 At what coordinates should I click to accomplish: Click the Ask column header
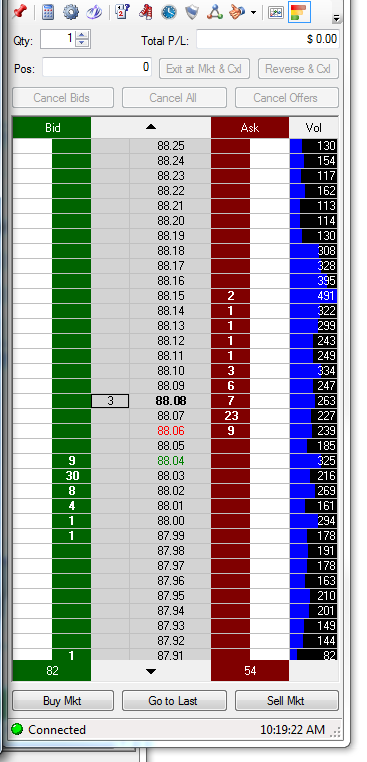(250, 128)
